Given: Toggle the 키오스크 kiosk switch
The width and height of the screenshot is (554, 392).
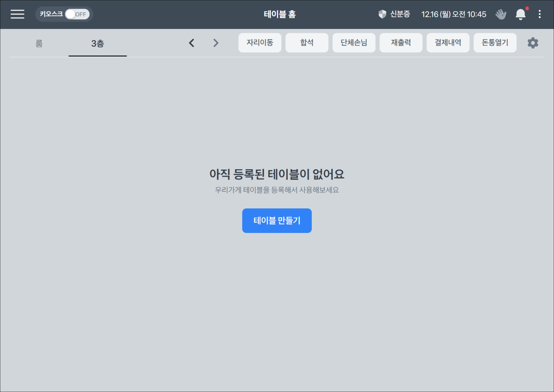Looking at the screenshot, I should click(77, 14).
